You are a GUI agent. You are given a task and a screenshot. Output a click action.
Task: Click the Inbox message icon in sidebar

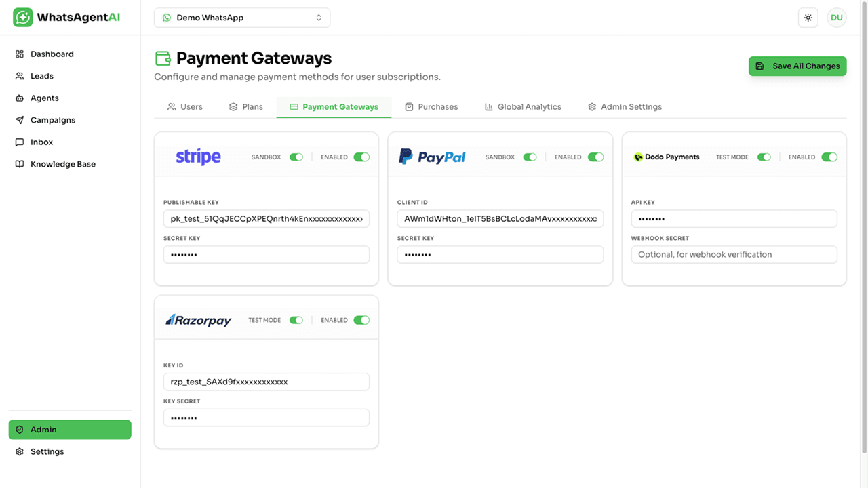(20, 142)
